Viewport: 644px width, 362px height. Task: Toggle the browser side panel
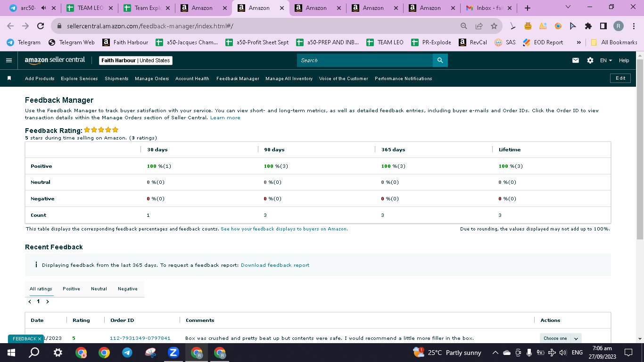[603, 26]
